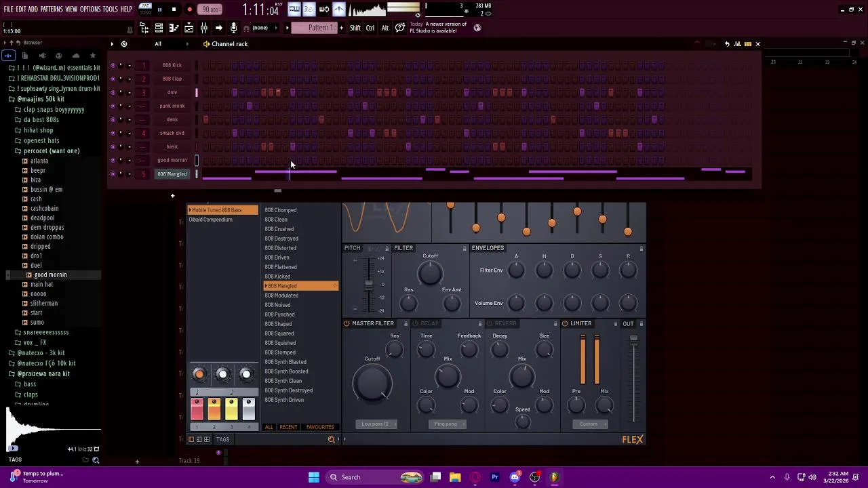
Task: Select the good mornin channel button
Action: point(172,160)
